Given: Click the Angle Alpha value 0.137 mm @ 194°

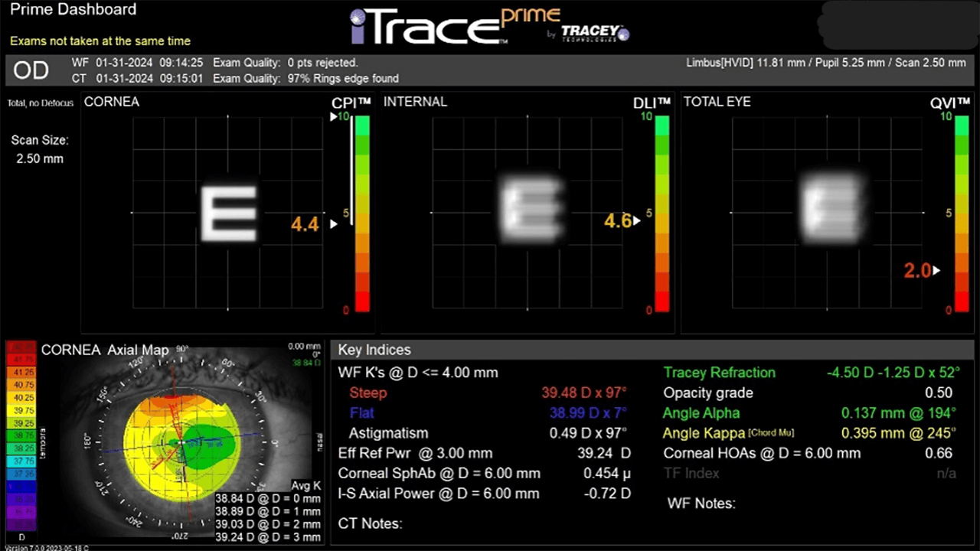Looking at the screenshot, I should point(898,413).
